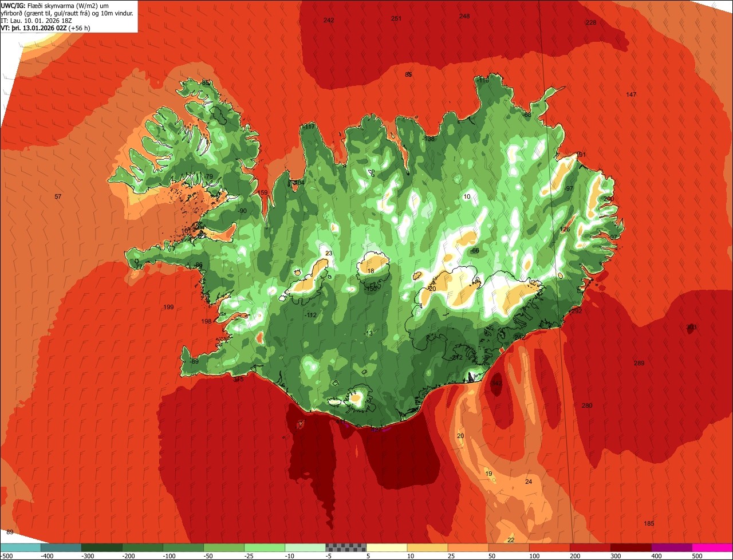Screen dimensions: 733x560
Task: Click the map value 228
Action: [x=591, y=22]
